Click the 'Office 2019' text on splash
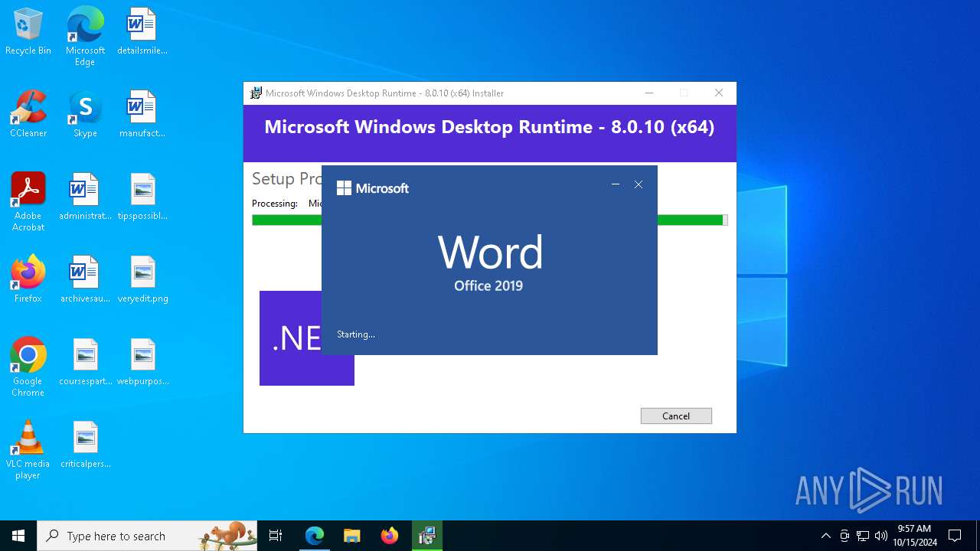The width and height of the screenshot is (980, 551). click(x=488, y=286)
